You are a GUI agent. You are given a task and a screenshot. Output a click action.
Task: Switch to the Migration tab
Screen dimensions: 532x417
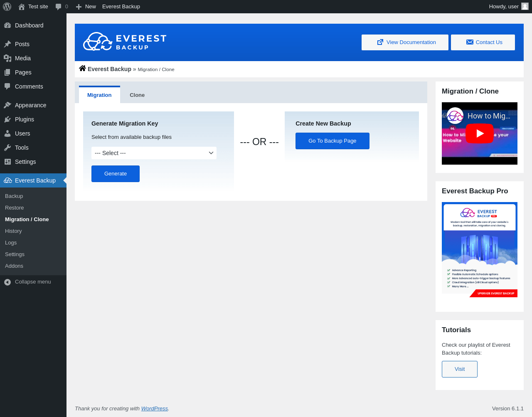99,95
